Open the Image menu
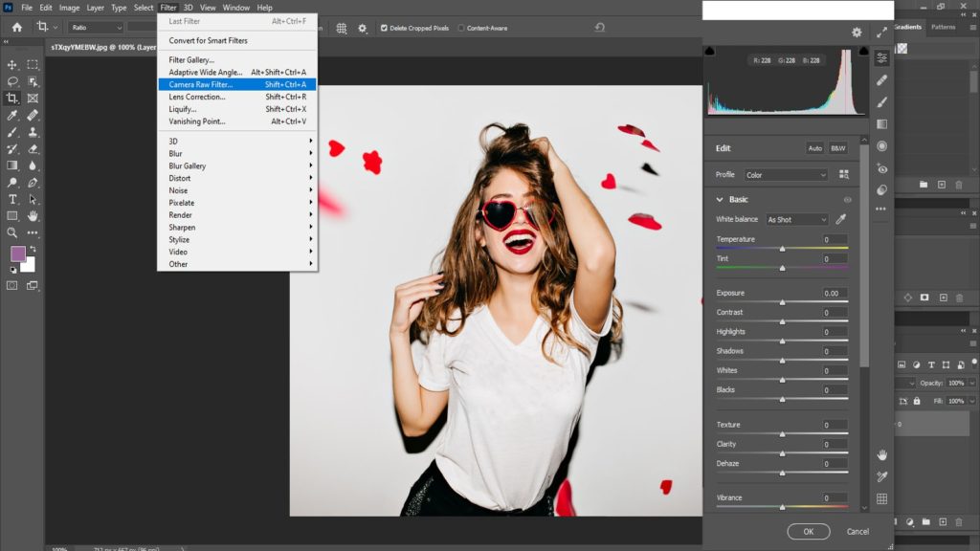The image size is (980, 551). pos(69,8)
